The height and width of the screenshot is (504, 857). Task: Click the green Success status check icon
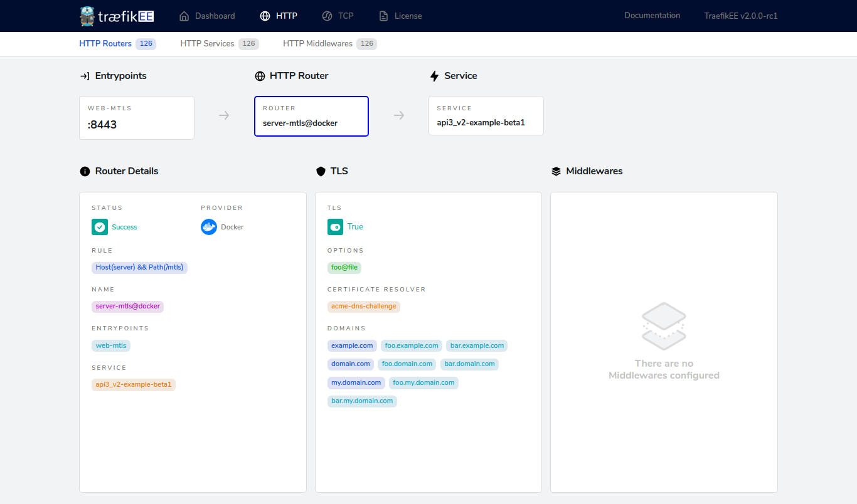coord(100,227)
